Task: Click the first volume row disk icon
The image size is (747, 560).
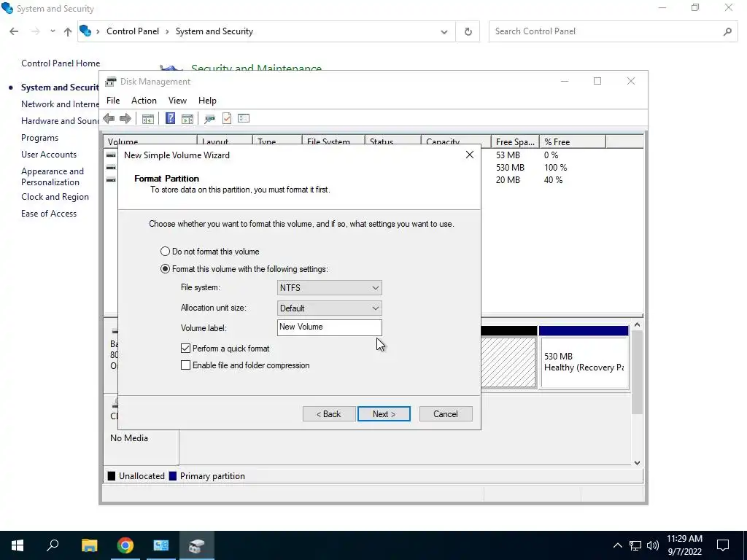Action: [111, 155]
